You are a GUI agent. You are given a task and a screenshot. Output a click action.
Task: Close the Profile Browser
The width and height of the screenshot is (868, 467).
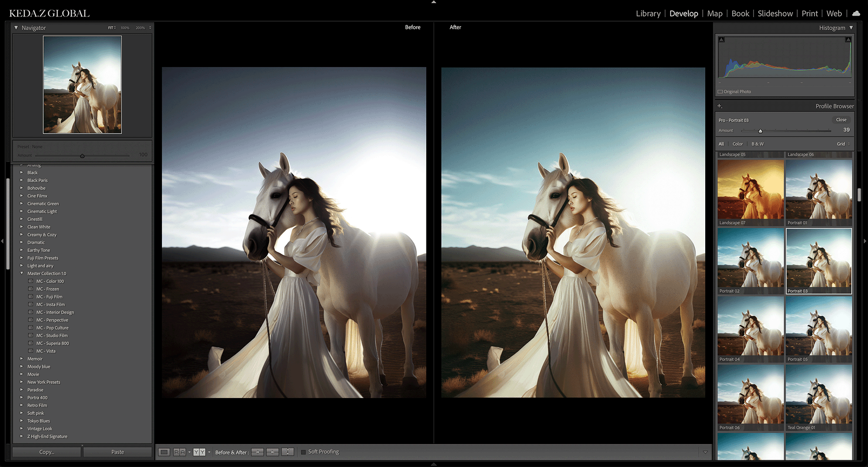[841, 120]
